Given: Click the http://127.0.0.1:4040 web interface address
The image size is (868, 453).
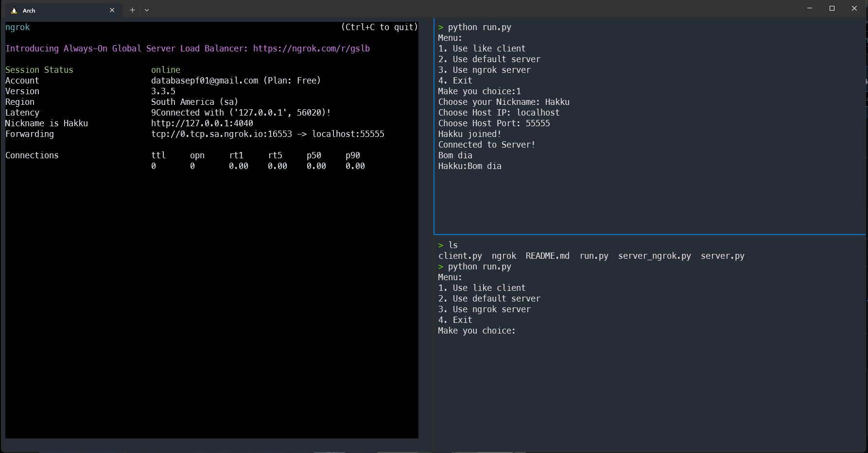Looking at the screenshot, I should point(202,123).
